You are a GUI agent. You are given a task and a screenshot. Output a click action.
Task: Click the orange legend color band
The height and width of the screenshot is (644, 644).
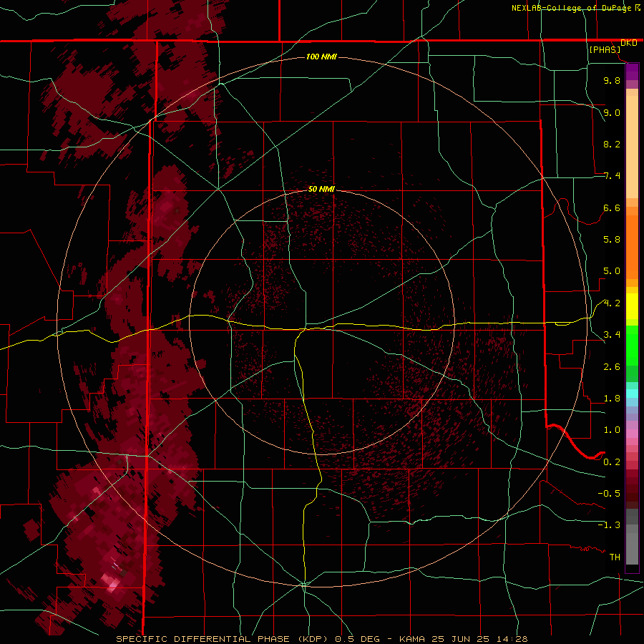(632, 246)
